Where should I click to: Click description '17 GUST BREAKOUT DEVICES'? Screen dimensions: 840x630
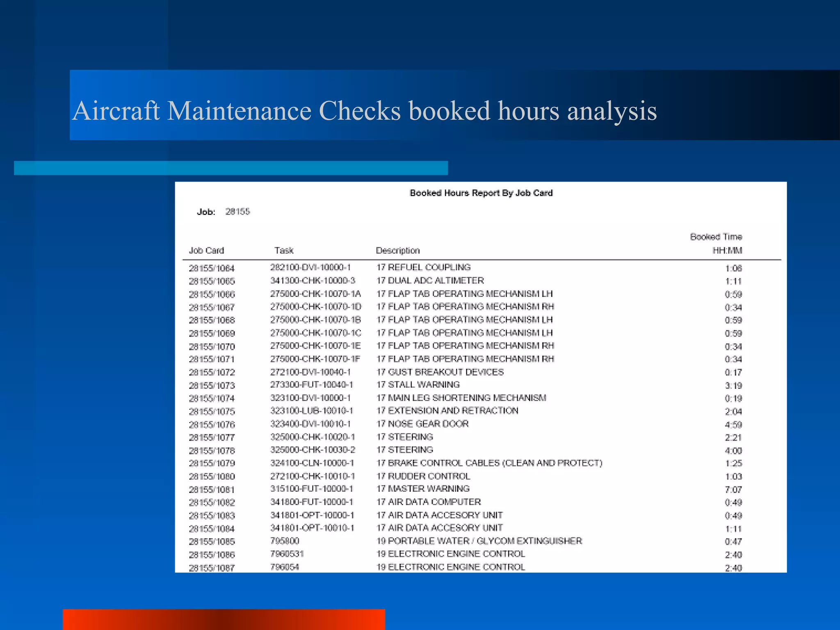pyautogui.click(x=440, y=372)
